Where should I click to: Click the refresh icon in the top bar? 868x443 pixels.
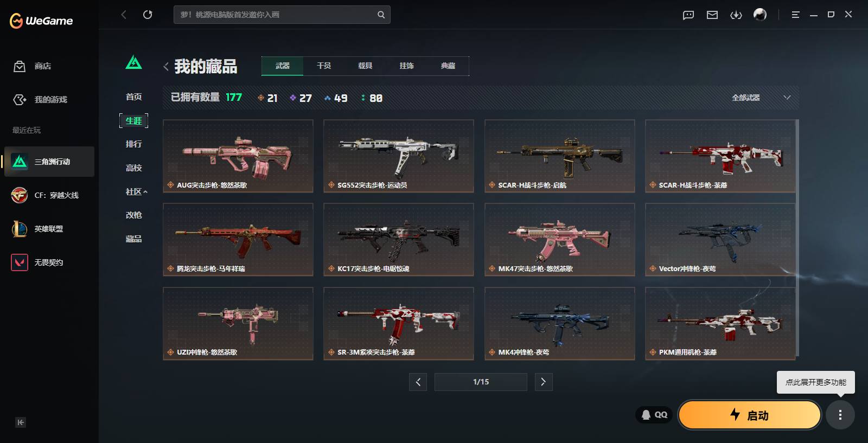(148, 15)
